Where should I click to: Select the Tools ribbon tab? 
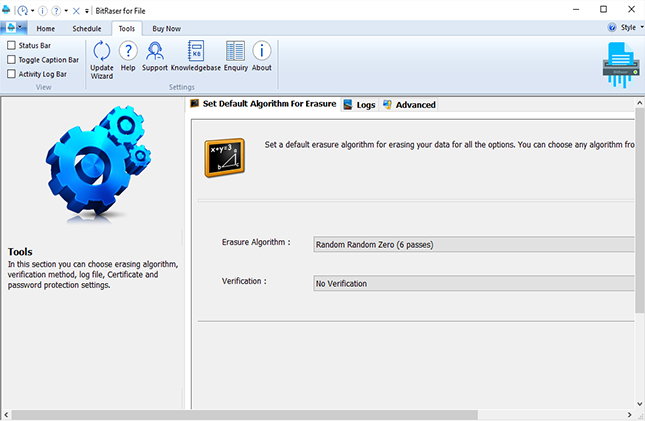click(127, 29)
